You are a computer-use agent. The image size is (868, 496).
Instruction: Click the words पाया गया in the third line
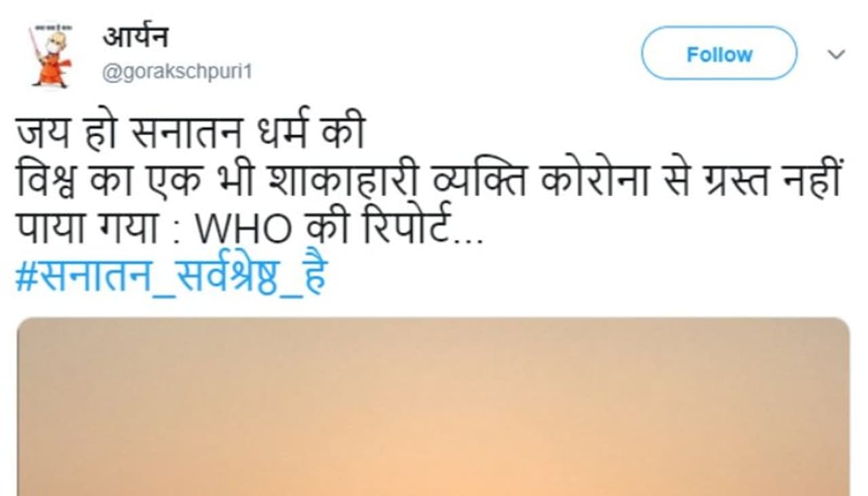(87, 231)
